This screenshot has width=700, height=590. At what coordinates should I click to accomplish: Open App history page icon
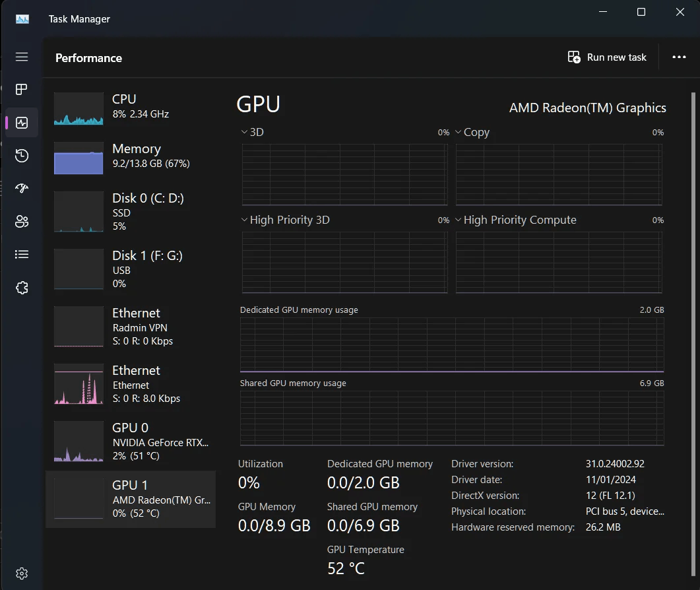point(21,156)
